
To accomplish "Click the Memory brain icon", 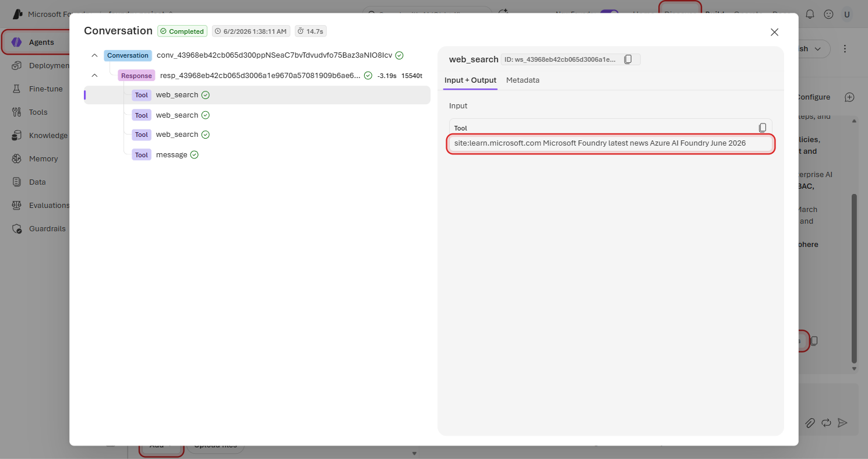I will [17, 158].
